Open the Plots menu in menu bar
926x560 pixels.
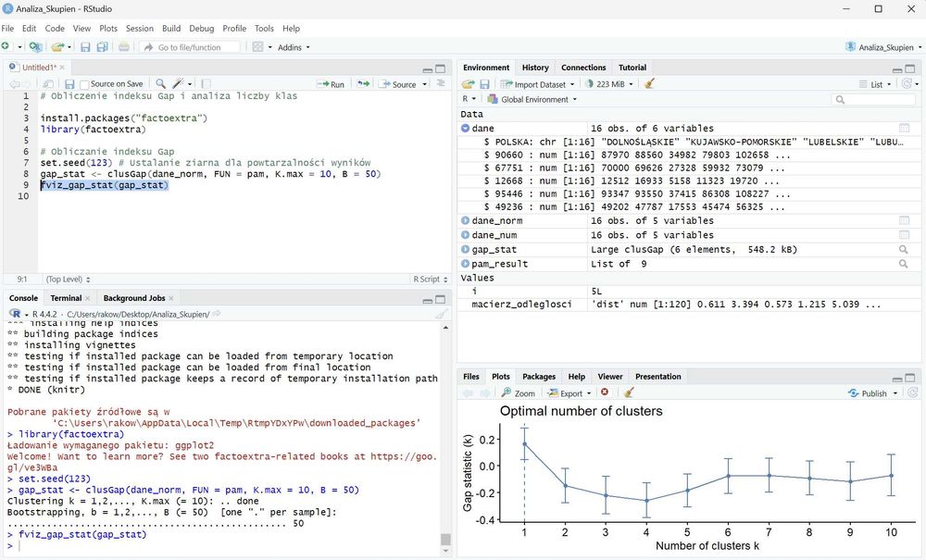(x=108, y=29)
